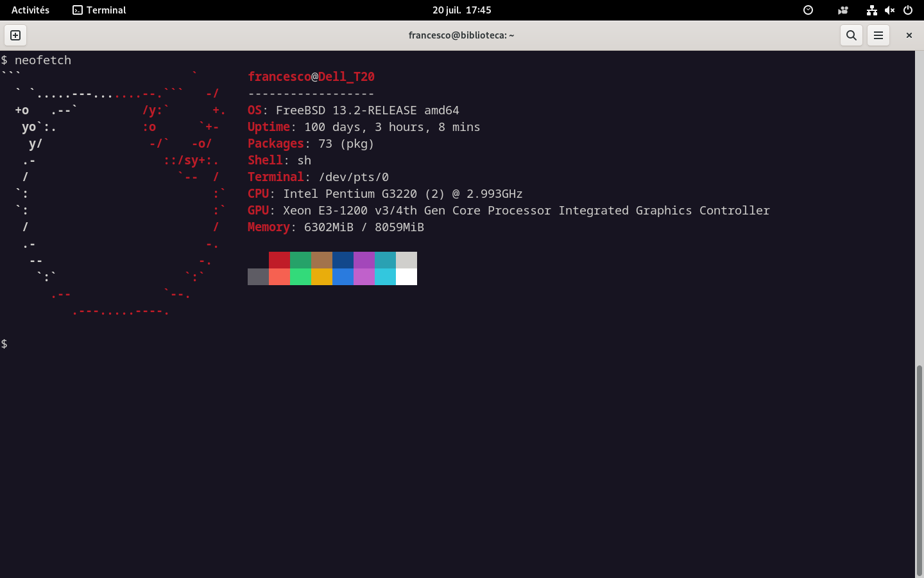Click the yellow color block in palette

[x=321, y=277]
